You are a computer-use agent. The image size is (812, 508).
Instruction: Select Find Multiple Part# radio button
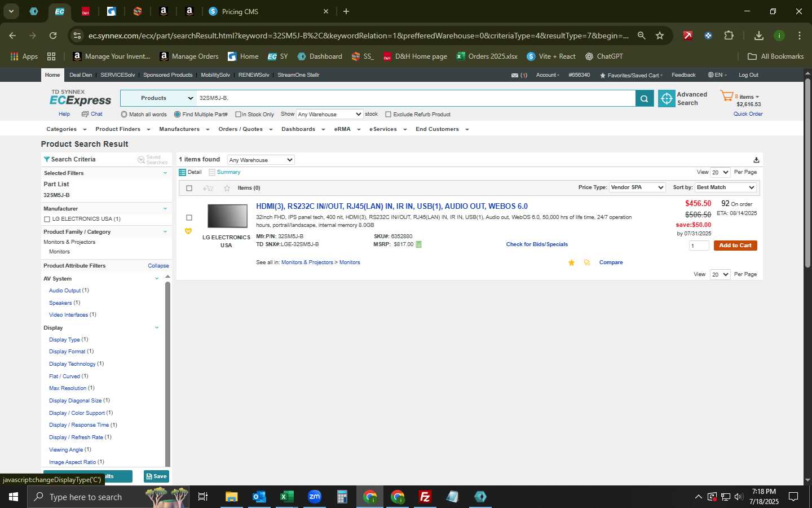pyautogui.click(x=177, y=115)
